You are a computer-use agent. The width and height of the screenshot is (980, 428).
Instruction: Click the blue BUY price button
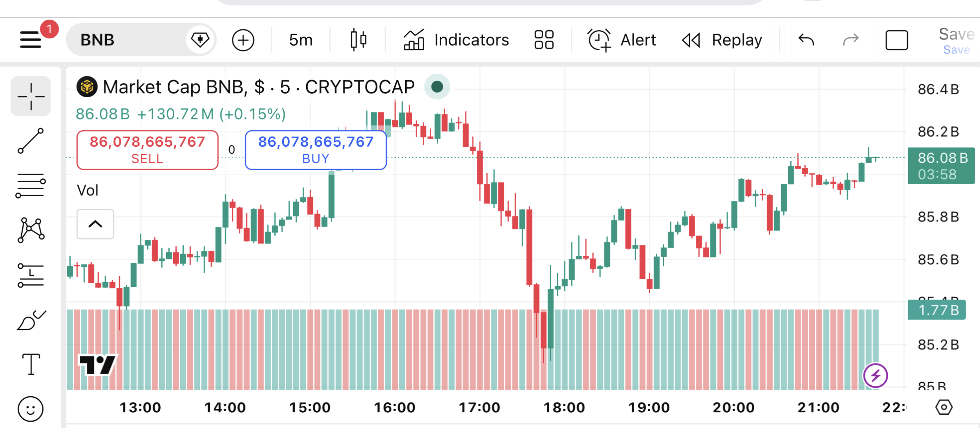[316, 150]
